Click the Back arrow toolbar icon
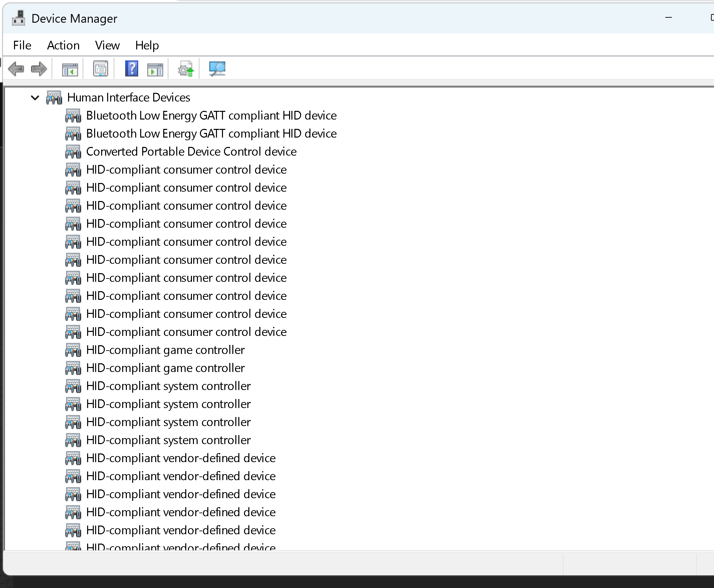Viewport: 714px width, 588px height. tap(16, 69)
